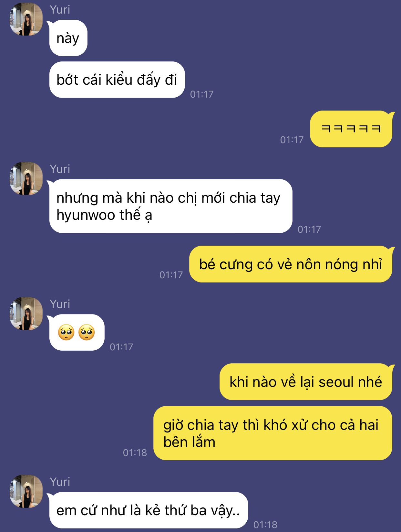
Task: Tap the Yuri name above the hyunwoo message
Action: (x=60, y=169)
